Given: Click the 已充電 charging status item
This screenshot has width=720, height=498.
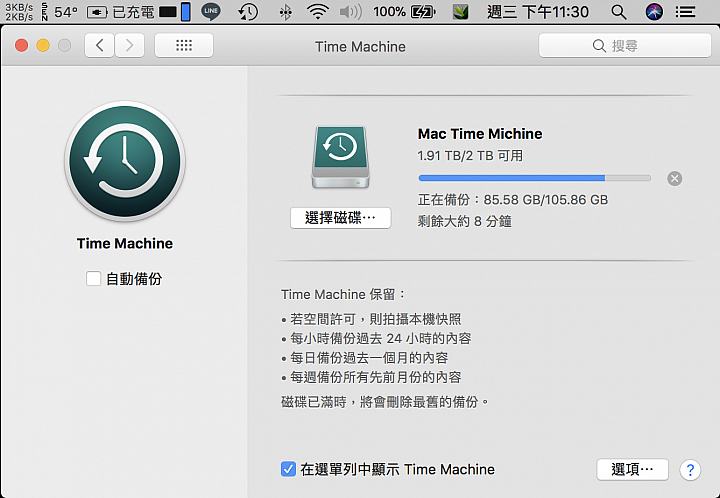Looking at the screenshot, I should tap(121, 12).
